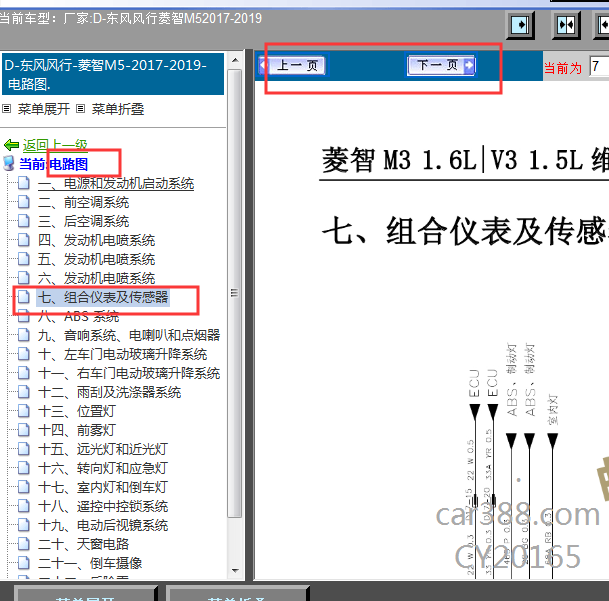Select 六、发动机电喷系统
Image resolution: width=609 pixels, height=601 pixels.
point(96,279)
